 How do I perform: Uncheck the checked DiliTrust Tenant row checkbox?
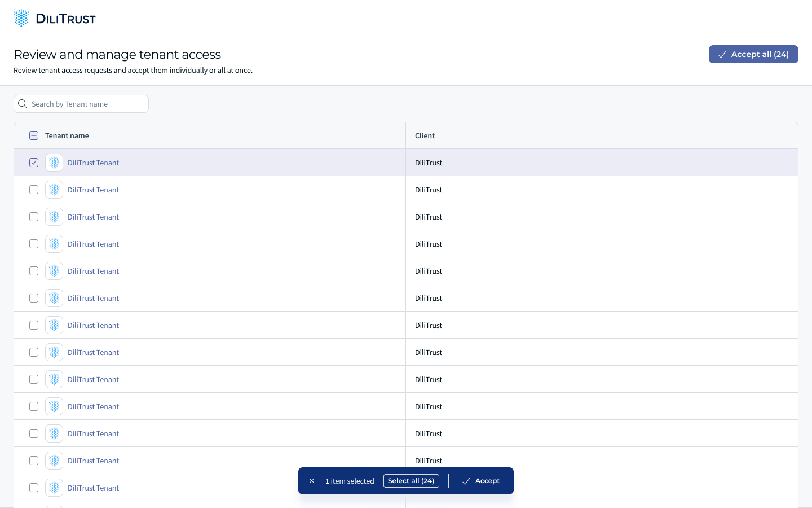tap(34, 163)
